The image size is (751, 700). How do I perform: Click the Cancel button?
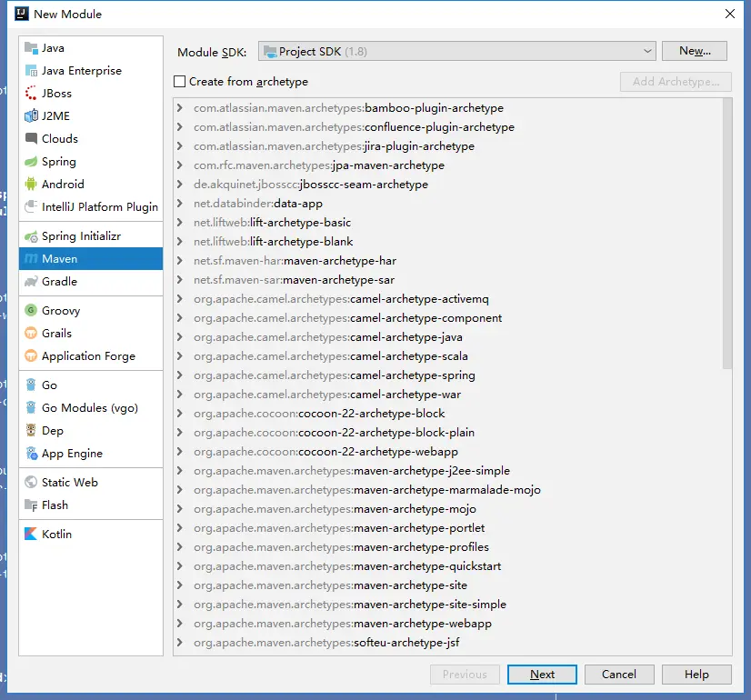point(619,675)
